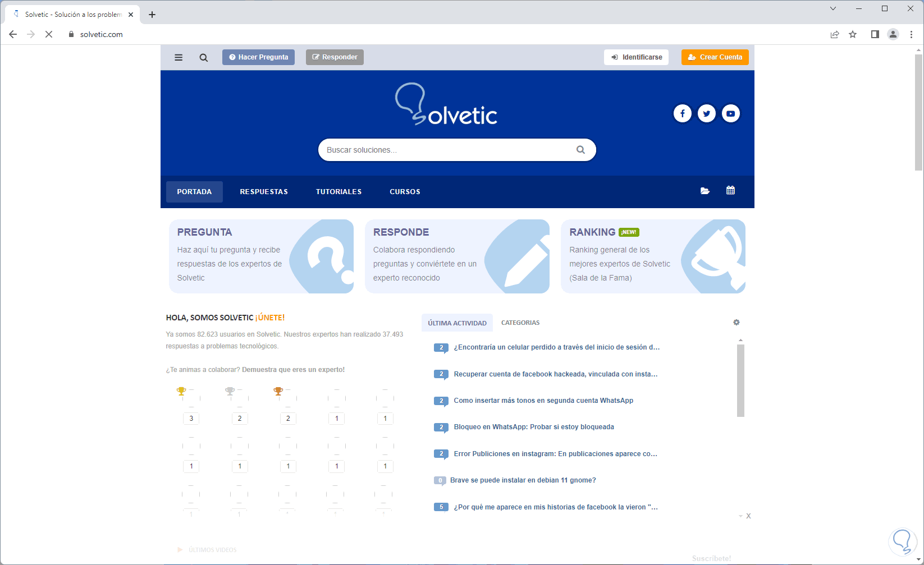The image size is (924, 565).
Task: Open Brave debian 11 gnome question
Action: click(x=523, y=480)
